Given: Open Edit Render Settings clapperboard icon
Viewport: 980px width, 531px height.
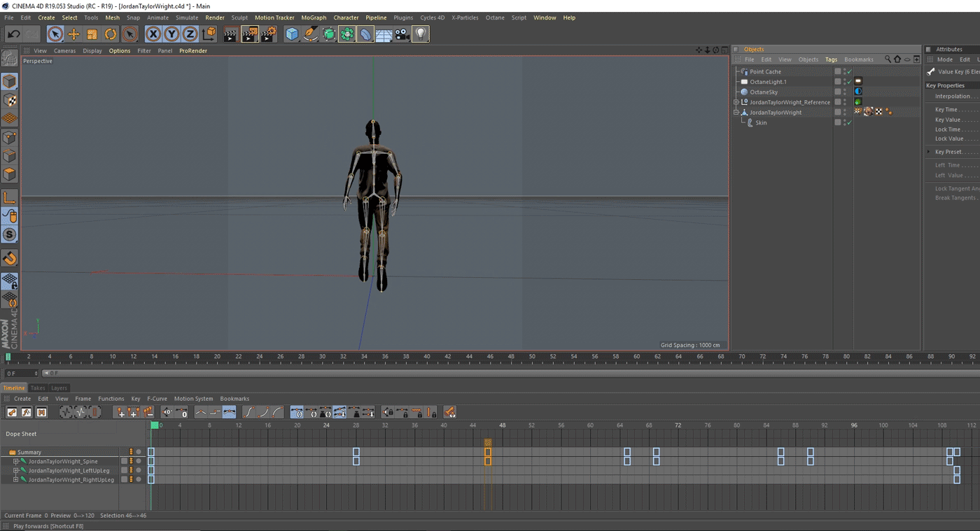Looking at the screenshot, I should click(x=268, y=34).
